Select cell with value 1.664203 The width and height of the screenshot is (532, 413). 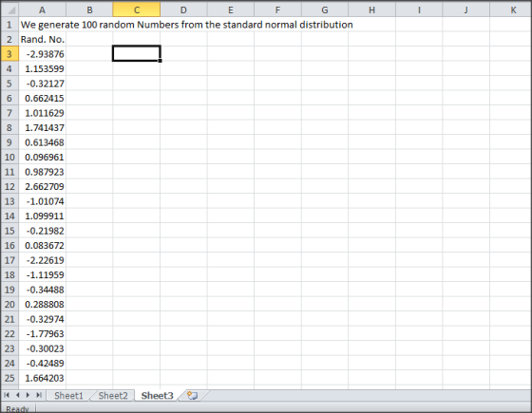(43, 378)
